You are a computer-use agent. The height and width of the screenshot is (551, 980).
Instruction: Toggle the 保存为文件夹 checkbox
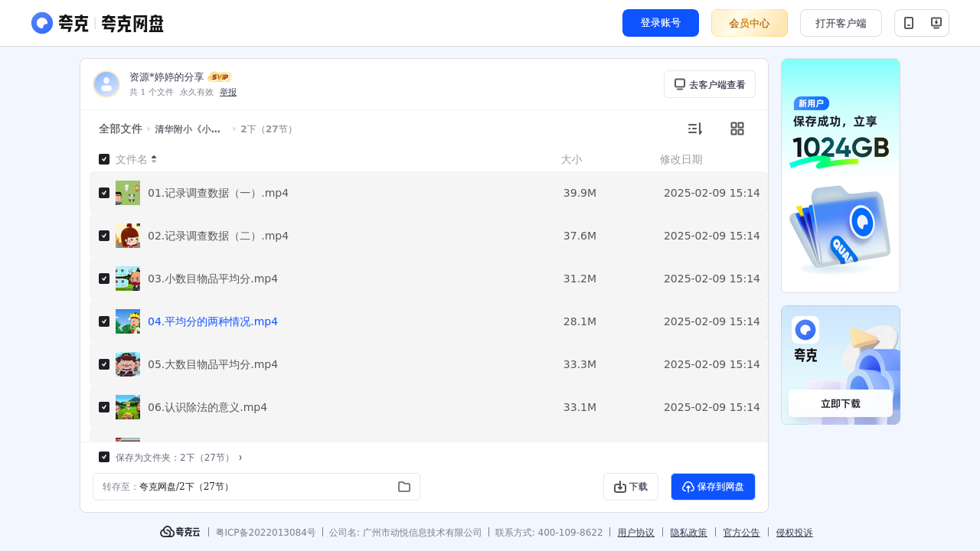tap(104, 457)
